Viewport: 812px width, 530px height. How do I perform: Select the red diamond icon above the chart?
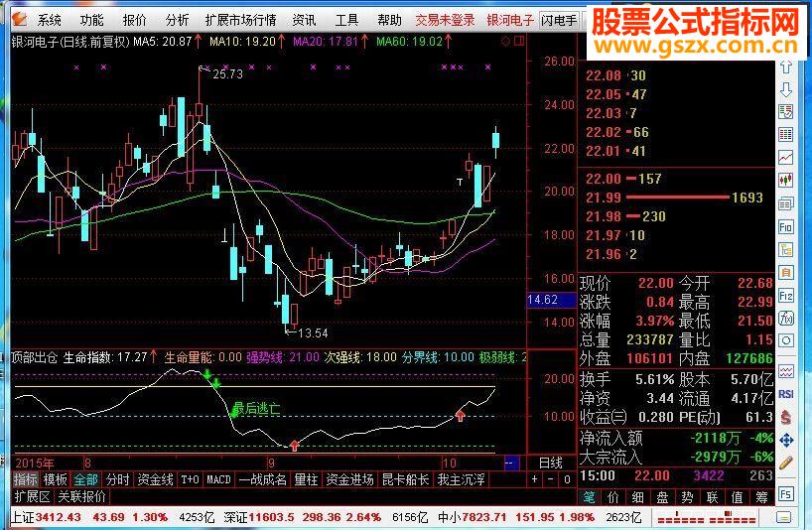pyautogui.click(x=506, y=41)
